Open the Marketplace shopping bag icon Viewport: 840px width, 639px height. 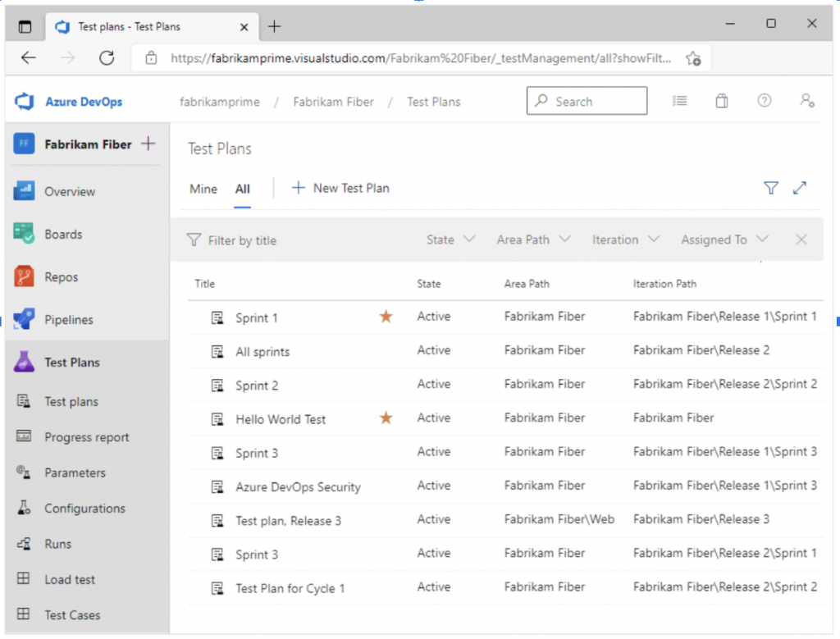tap(722, 100)
